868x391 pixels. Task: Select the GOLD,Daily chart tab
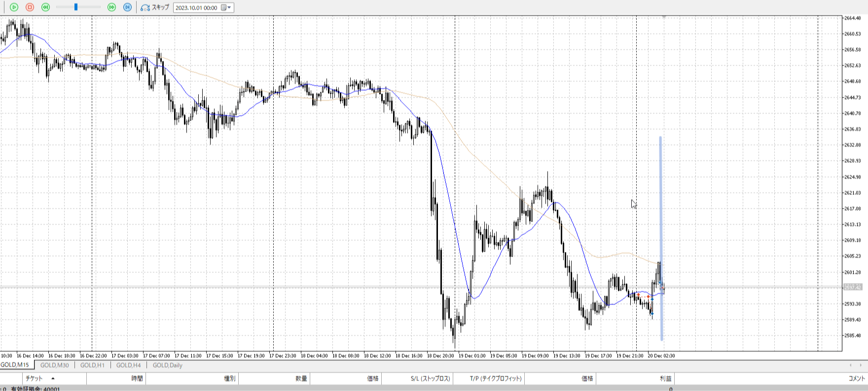point(167,365)
